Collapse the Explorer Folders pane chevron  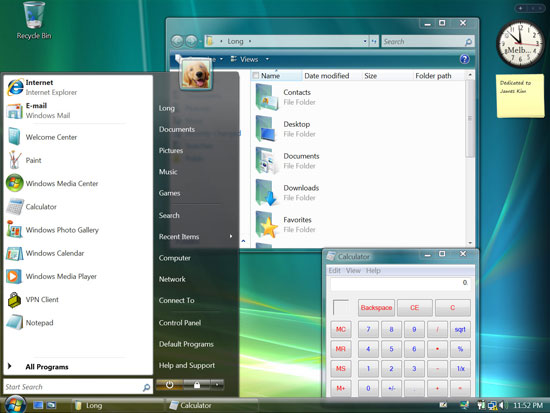pyautogui.click(x=243, y=241)
